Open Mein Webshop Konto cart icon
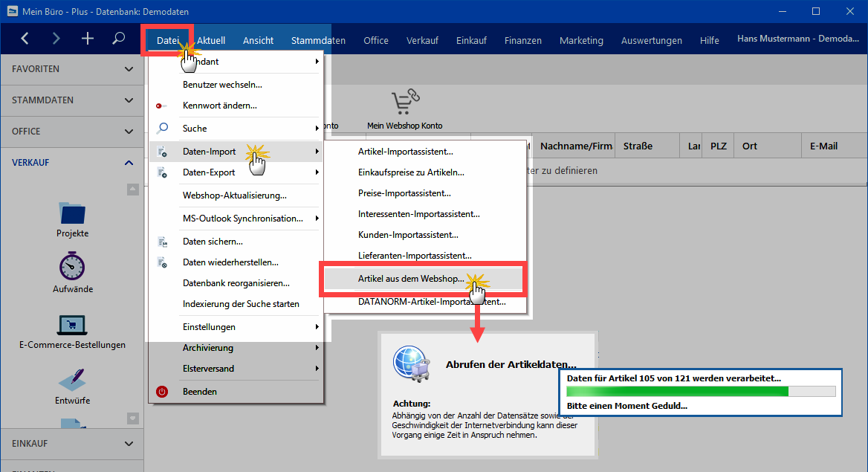 coord(405,103)
